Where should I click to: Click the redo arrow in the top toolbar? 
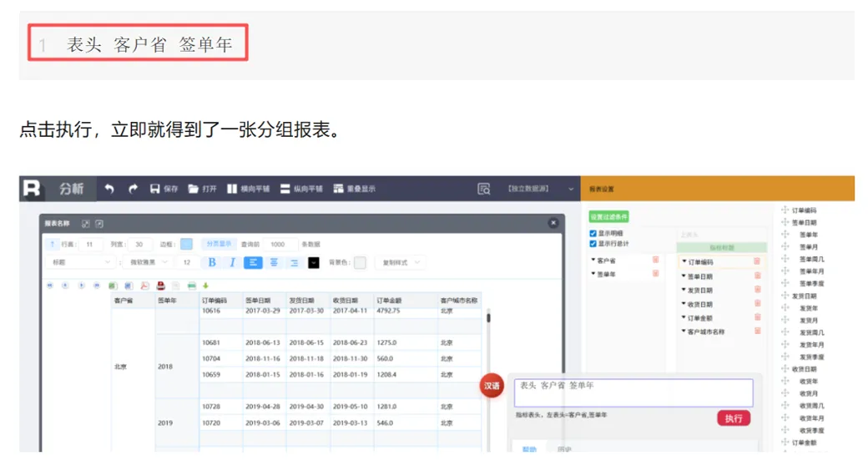tap(133, 189)
